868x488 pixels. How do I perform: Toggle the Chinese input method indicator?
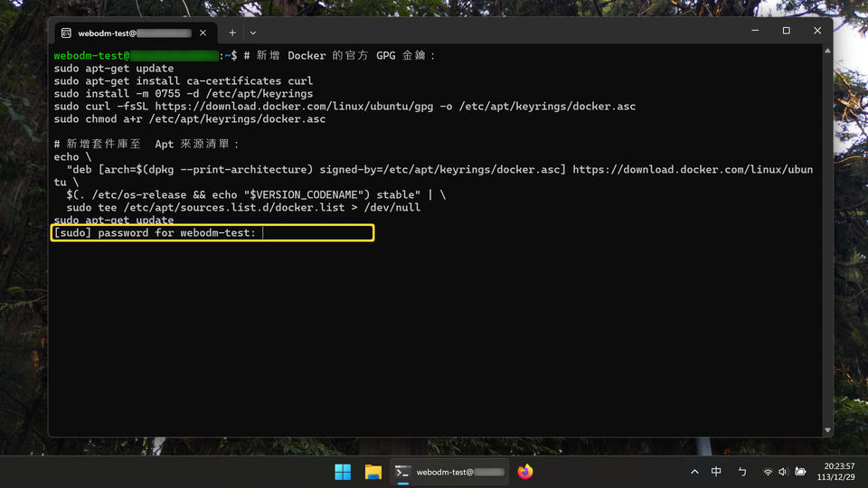(x=716, y=472)
